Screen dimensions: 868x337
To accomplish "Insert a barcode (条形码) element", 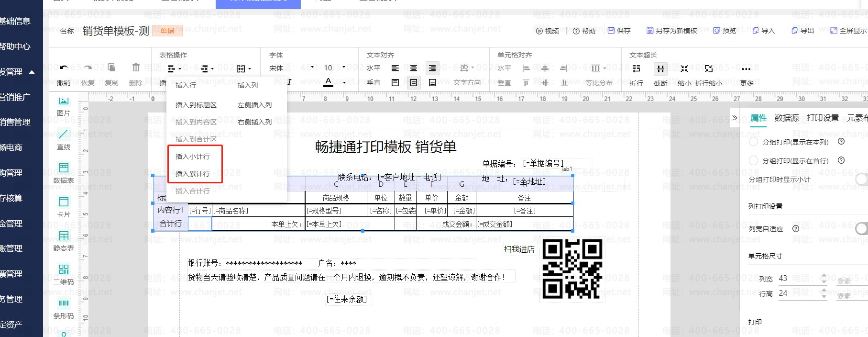I will pyautogui.click(x=64, y=309).
